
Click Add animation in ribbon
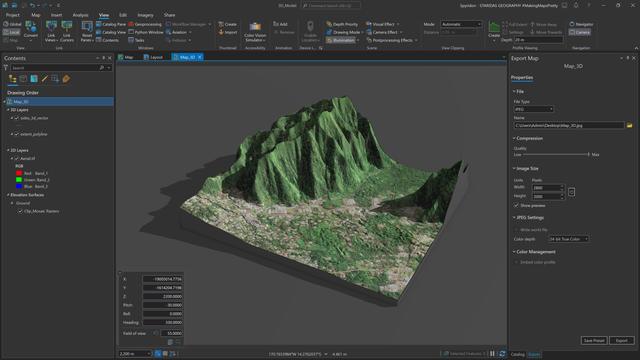pyautogui.click(x=280, y=24)
